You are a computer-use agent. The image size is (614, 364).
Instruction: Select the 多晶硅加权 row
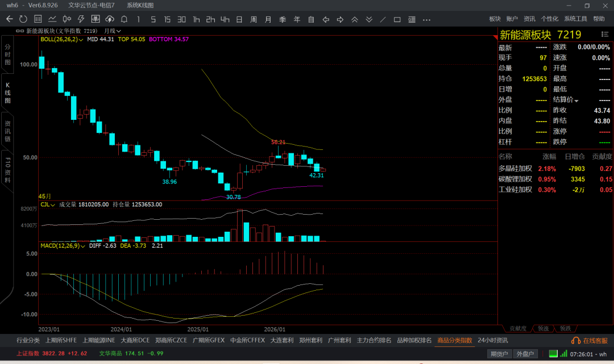555,169
